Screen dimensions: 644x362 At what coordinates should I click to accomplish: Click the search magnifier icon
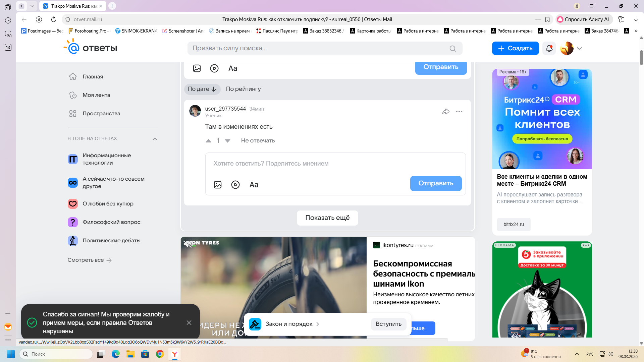pos(453,49)
